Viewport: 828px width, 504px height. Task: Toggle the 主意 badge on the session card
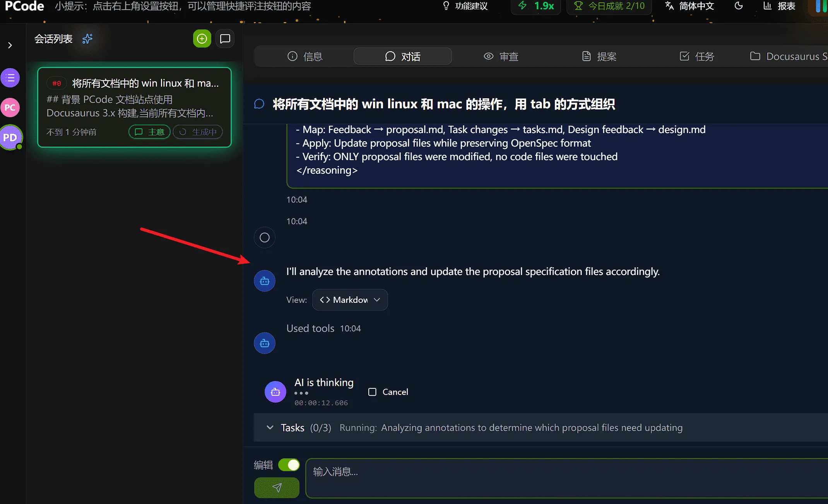149,132
